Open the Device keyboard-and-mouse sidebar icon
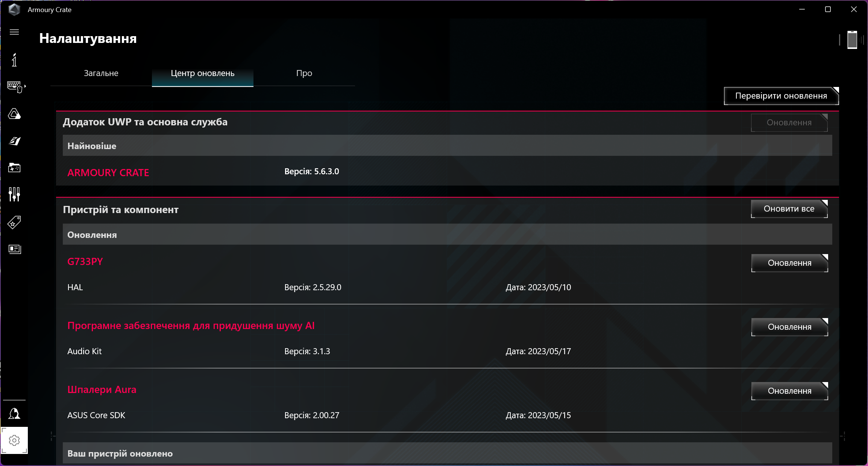The image size is (868, 466). tap(14, 87)
